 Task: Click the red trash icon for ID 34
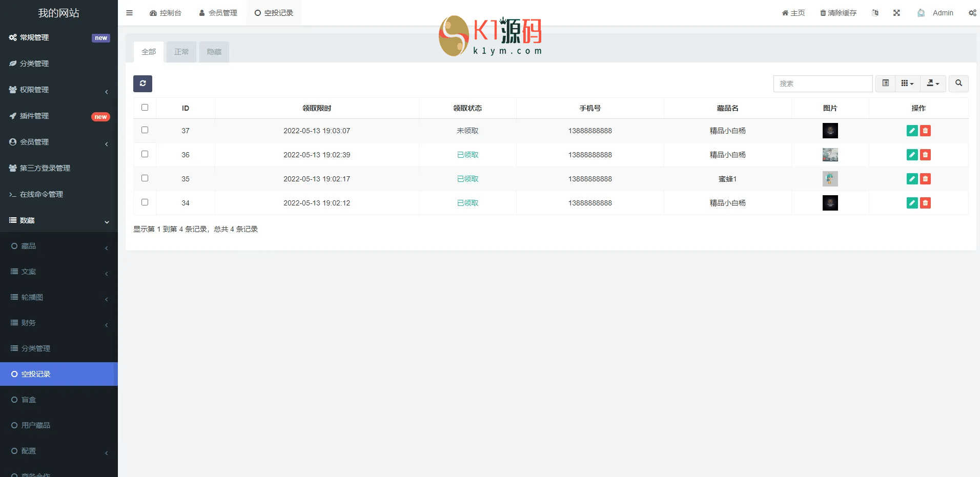pyautogui.click(x=925, y=203)
